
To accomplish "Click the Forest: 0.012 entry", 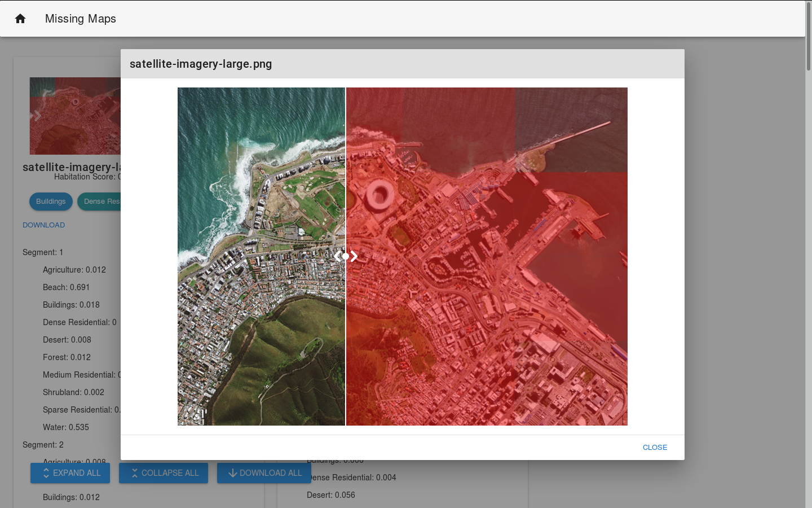I will pos(67,357).
